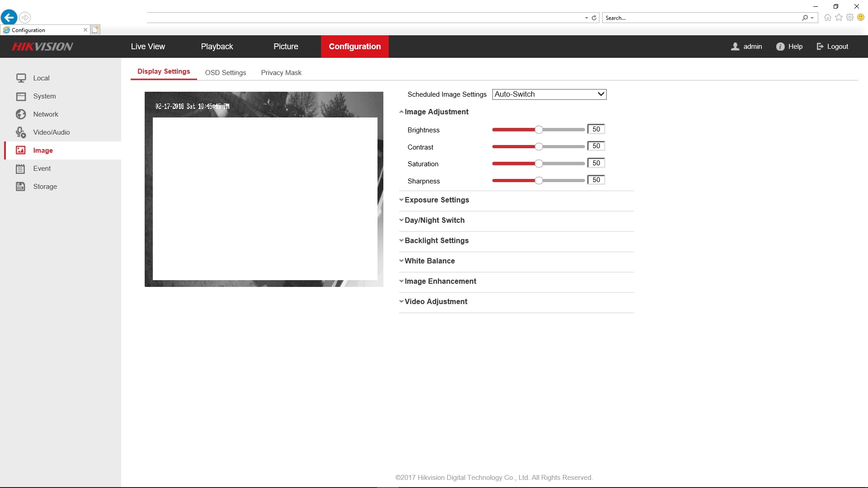Expand the White Balance section
Screen dimensions: 868x488
click(429, 261)
